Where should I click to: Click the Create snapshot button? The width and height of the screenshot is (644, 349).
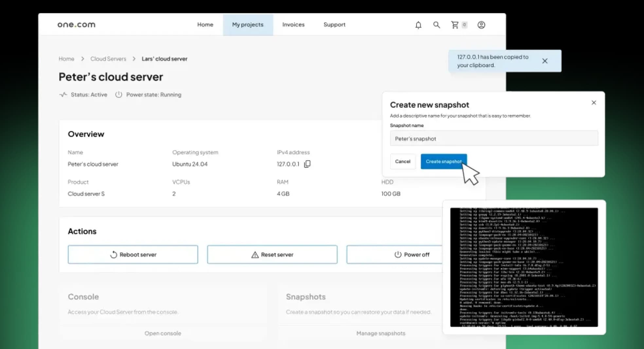443,161
